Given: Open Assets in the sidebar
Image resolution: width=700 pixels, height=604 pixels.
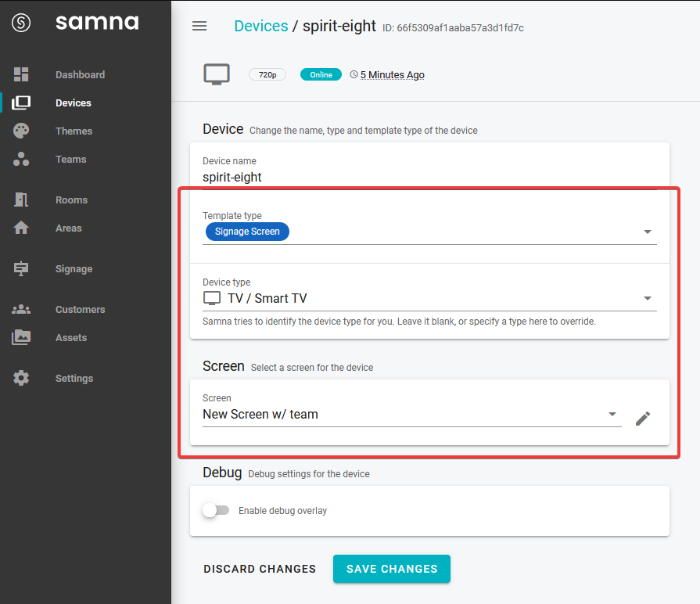Looking at the screenshot, I should point(71,337).
